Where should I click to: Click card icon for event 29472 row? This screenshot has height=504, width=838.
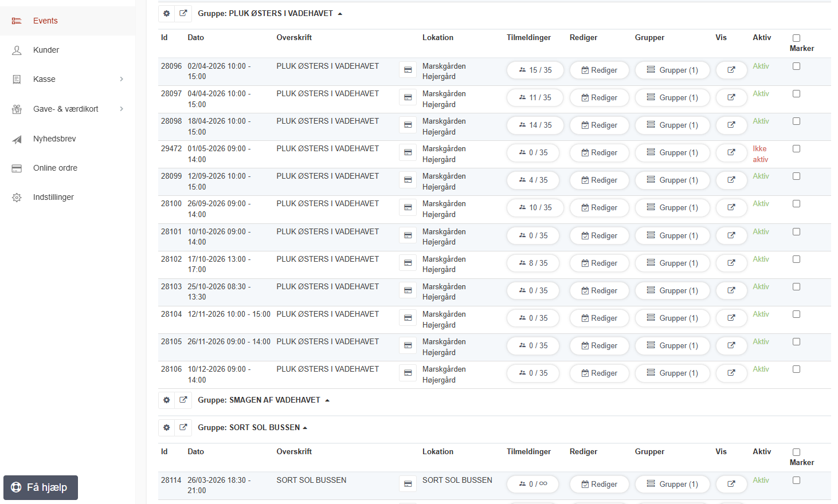click(x=408, y=152)
